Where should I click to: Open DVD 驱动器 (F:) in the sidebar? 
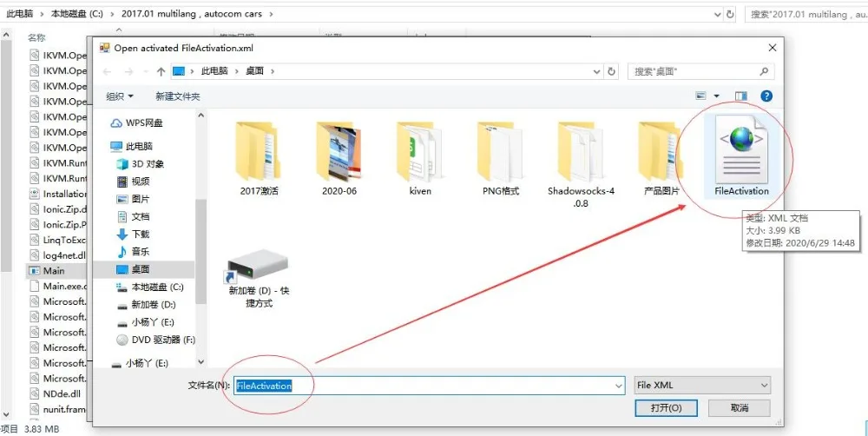tap(156, 340)
